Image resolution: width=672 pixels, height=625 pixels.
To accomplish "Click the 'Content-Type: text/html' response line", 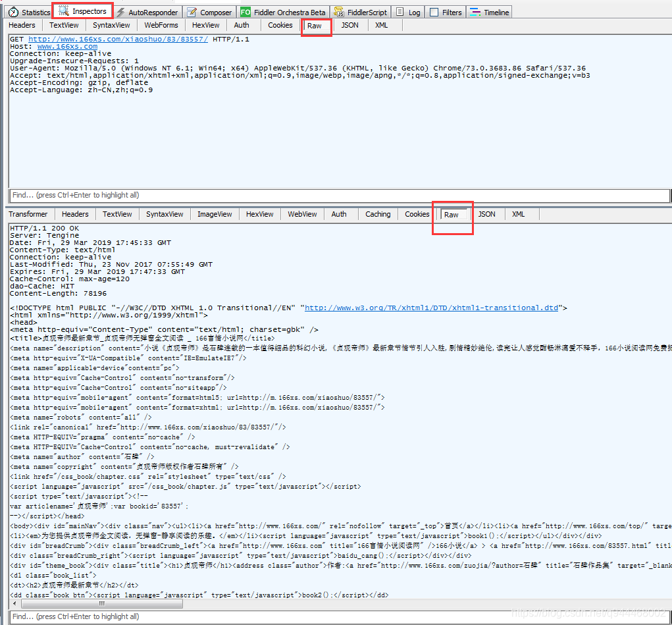I will [63, 250].
